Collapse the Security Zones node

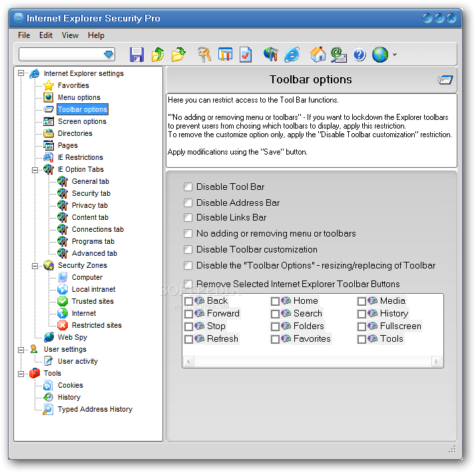coord(35,266)
